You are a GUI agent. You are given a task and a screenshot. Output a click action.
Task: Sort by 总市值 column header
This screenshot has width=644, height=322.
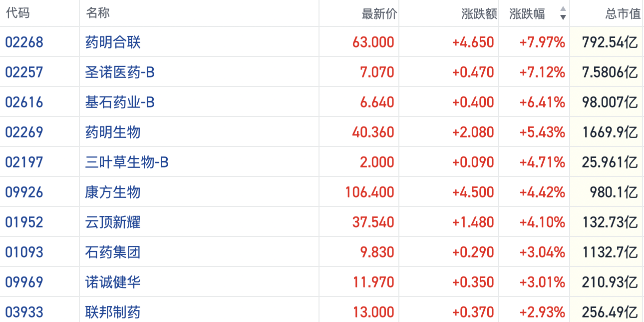[623, 14]
